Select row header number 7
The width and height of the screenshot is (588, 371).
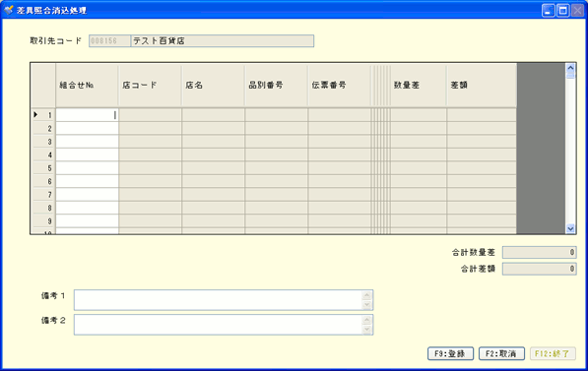(x=43, y=195)
